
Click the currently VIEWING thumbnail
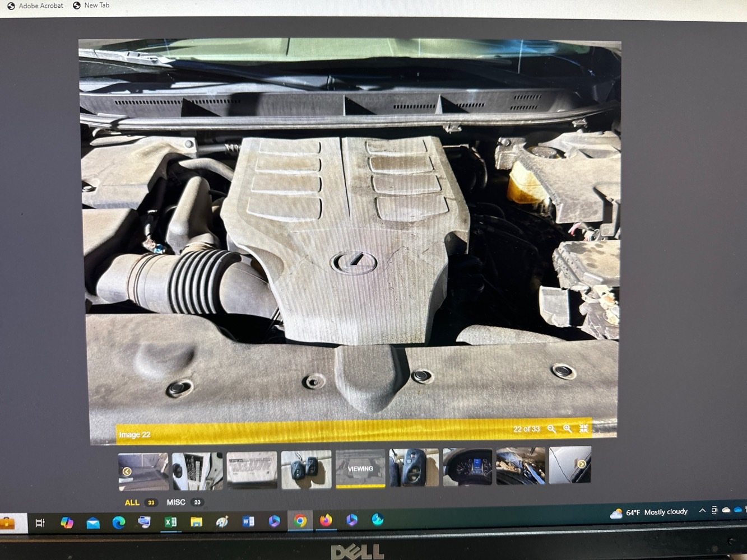[x=360, y=469]
